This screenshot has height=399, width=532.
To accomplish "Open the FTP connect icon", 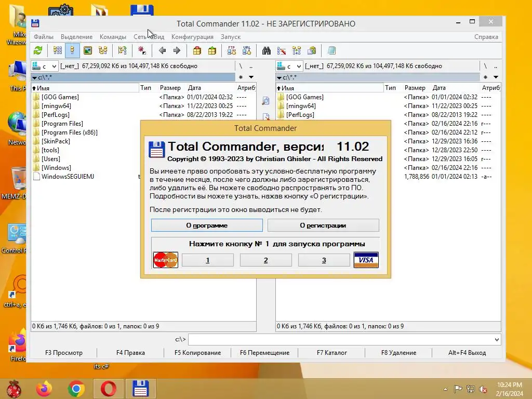I will (x=232, y=51).
